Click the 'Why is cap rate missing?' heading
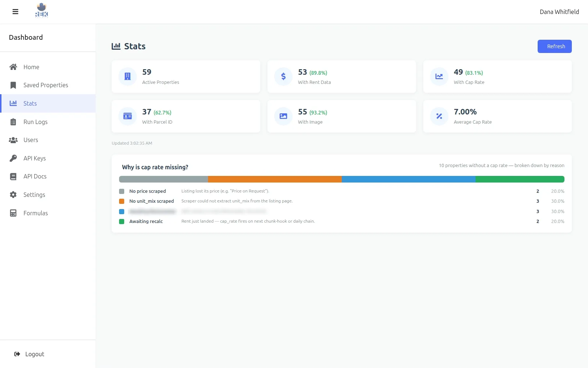The height and width of the screenshot is (368, 588). [155, 167]
